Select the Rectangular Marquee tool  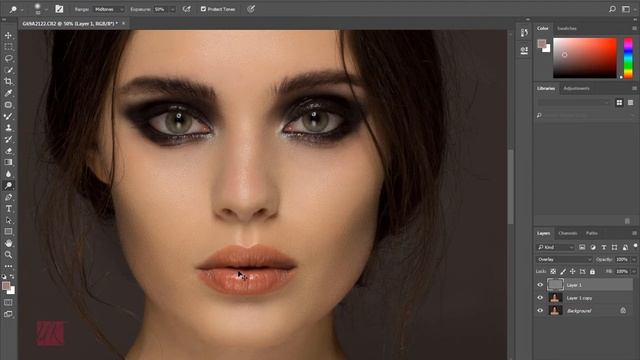[x=8, y=47]
